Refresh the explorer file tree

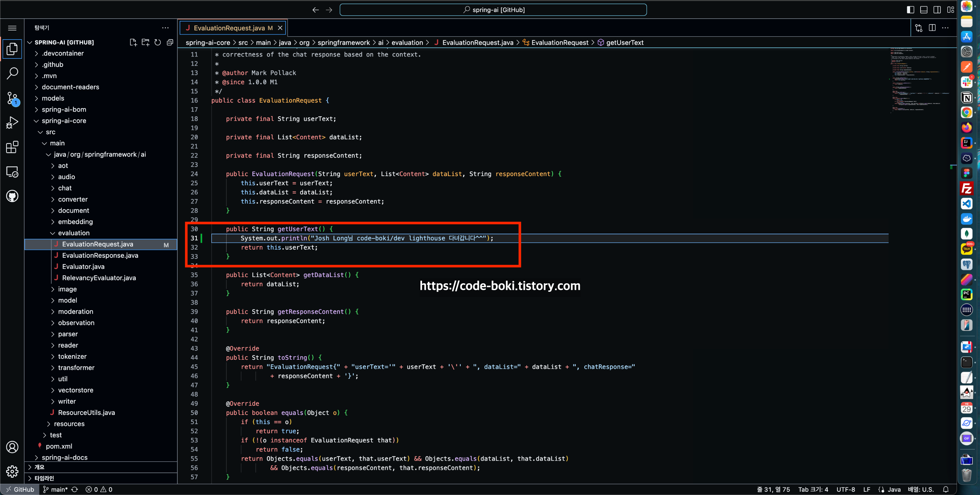[157, 42]
